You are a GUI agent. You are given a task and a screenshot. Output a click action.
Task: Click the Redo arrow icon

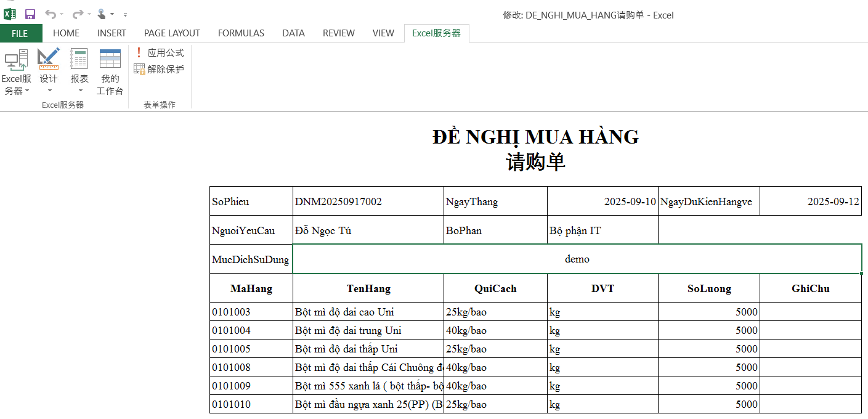[78, 14]
